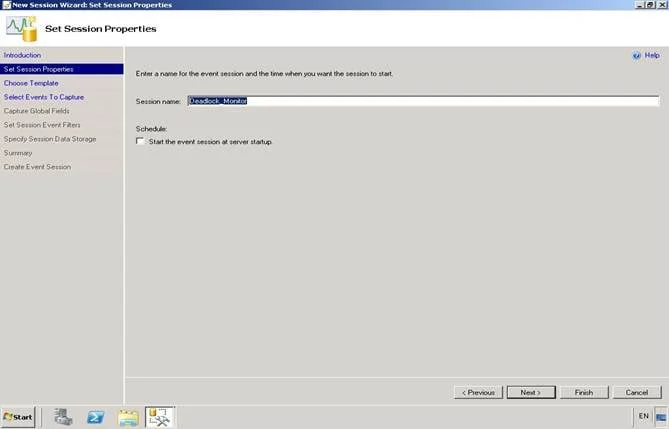Cancel the New Session Wizard
This screenshot has height=429, width=669.
coord(637,392)
